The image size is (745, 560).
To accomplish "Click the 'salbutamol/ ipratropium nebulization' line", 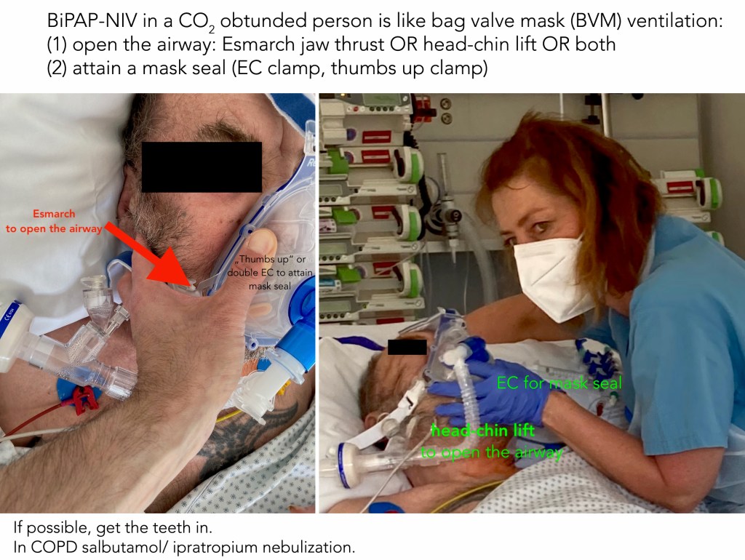I will pos(218,547).
